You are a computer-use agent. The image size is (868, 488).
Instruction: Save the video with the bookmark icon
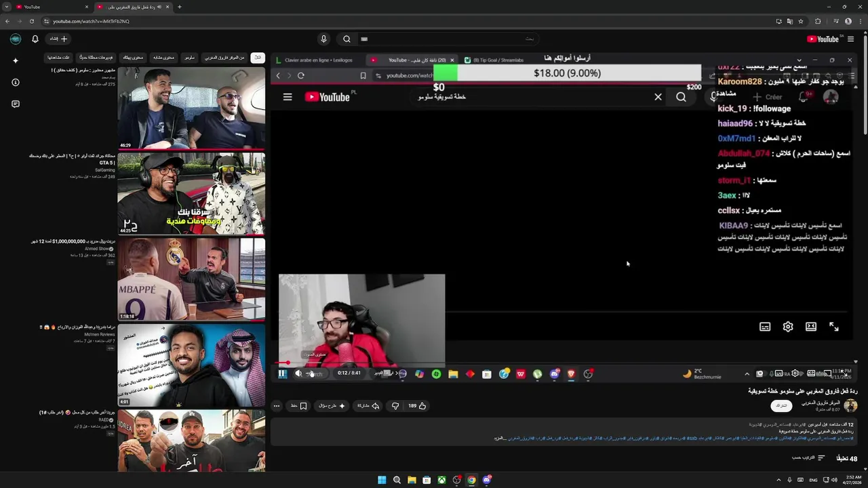[300, 406]
